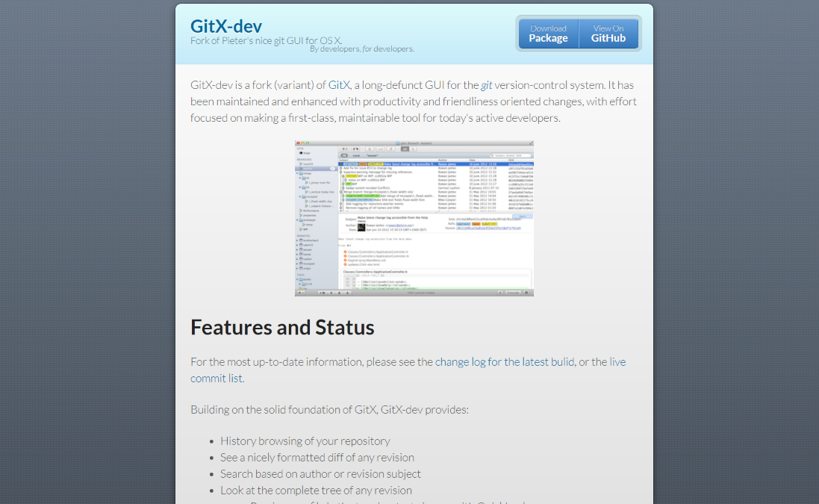This screenshot has width=819, height=504.
Task: Click 'Building on the solid foundation of GitX' sentence
Action: click(x=329, y=409)
